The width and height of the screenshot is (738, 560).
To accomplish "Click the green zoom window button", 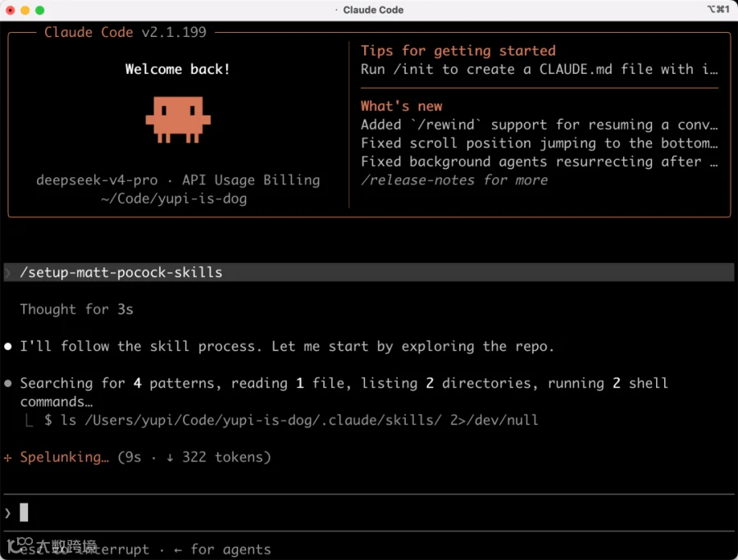I will click(39, 10).
